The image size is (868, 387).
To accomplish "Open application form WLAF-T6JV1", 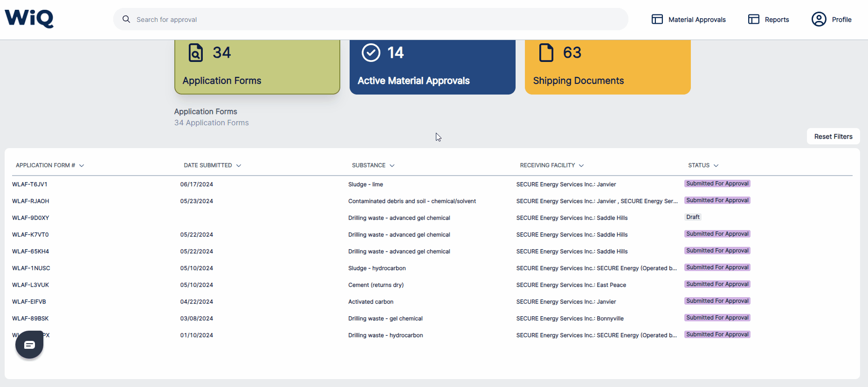I will [x=30, y=184].
